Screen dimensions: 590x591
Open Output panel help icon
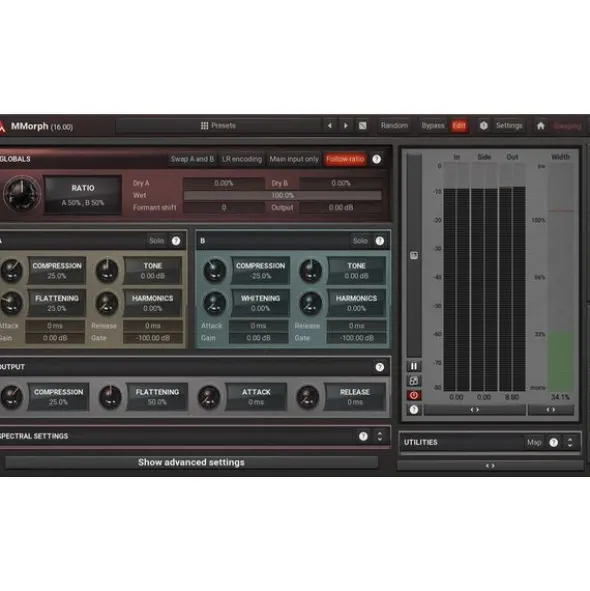[x=380, y=367]
